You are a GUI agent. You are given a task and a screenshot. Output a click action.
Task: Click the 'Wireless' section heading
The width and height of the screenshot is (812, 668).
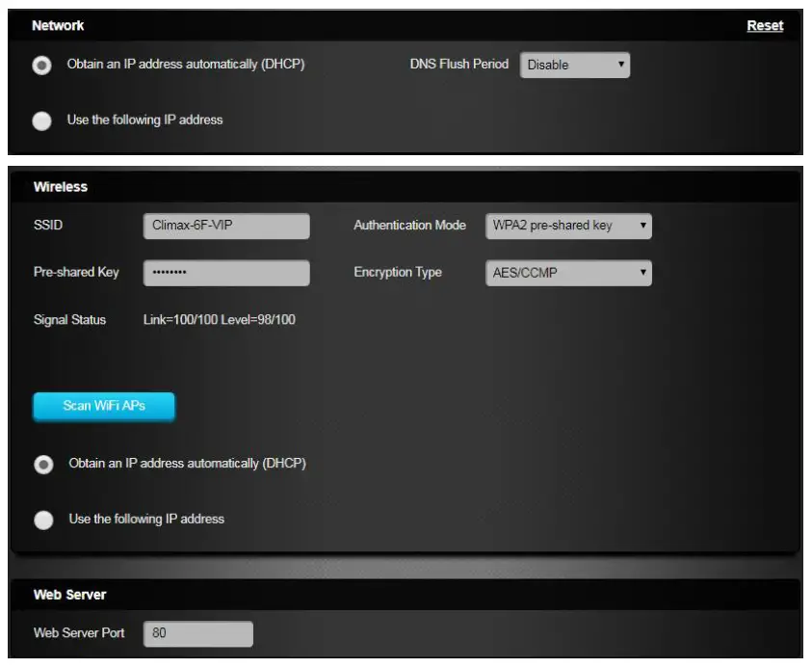coord(61,187)
